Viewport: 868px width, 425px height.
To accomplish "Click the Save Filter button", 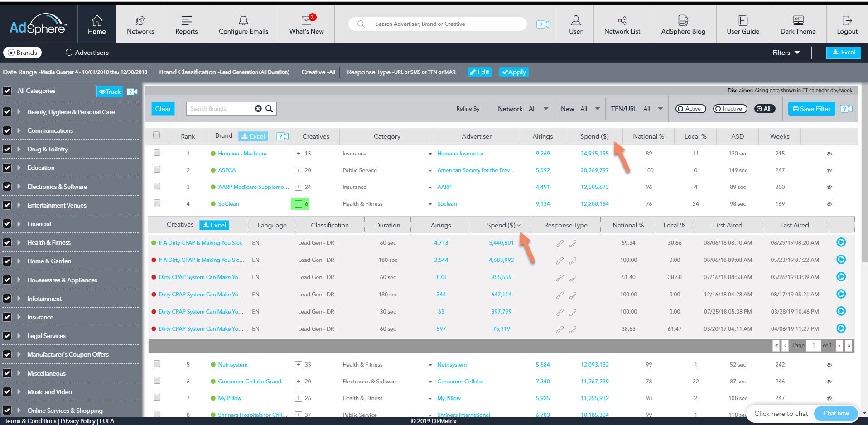I will click(811, 109).
